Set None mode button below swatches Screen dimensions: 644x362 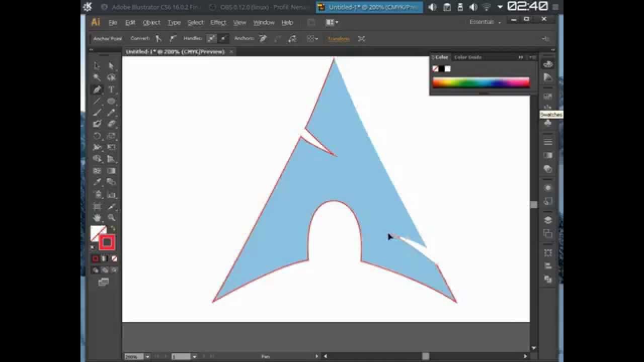point(114,258)
